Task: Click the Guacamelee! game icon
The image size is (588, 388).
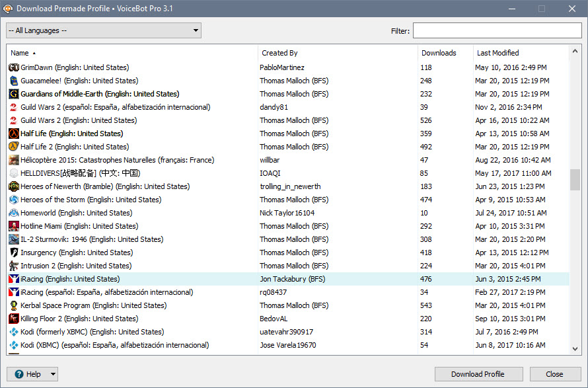Action: [14, 80]
